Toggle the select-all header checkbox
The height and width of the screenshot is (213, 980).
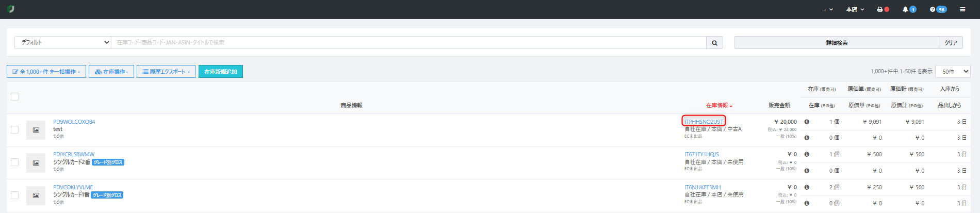tap(15, 97)
